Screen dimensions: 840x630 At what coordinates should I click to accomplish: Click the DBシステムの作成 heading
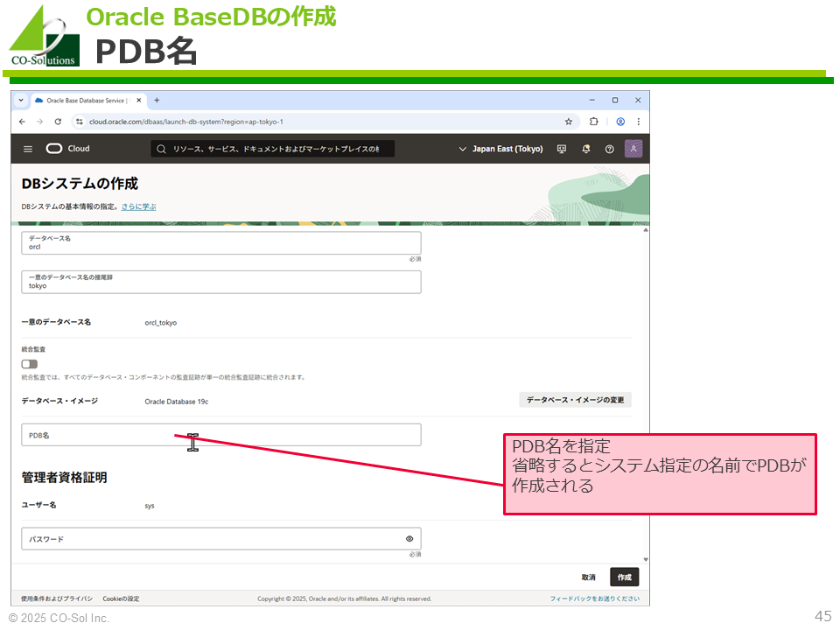point(80,184)
